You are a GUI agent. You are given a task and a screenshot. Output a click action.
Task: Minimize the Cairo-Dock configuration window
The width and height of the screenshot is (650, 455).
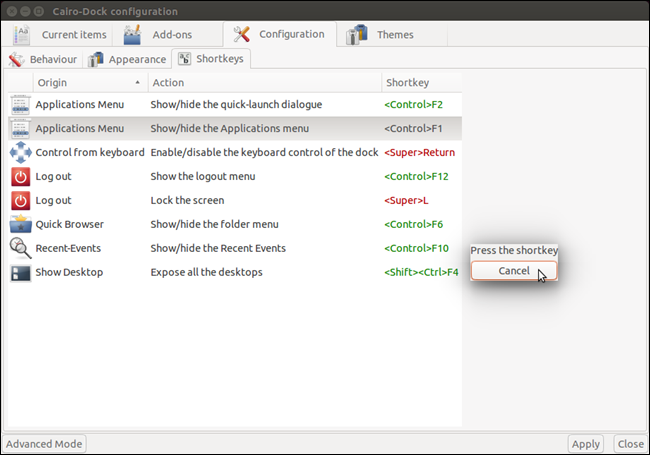[25, 11]
